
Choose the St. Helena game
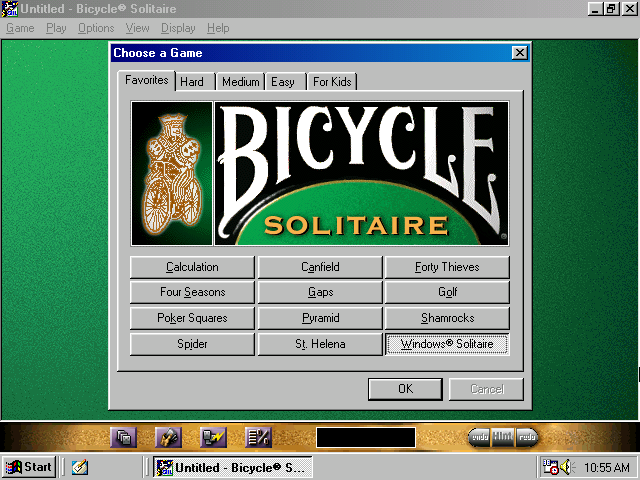[320, 344]
